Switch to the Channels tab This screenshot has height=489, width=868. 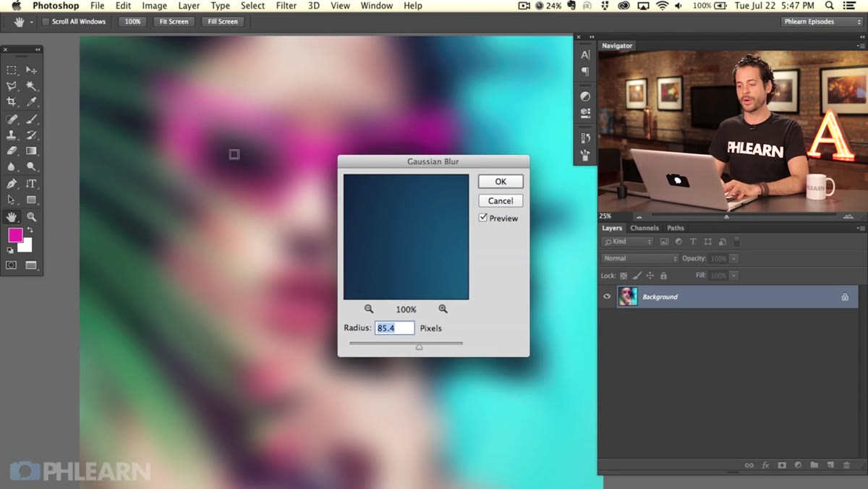[x=644, y=228]
